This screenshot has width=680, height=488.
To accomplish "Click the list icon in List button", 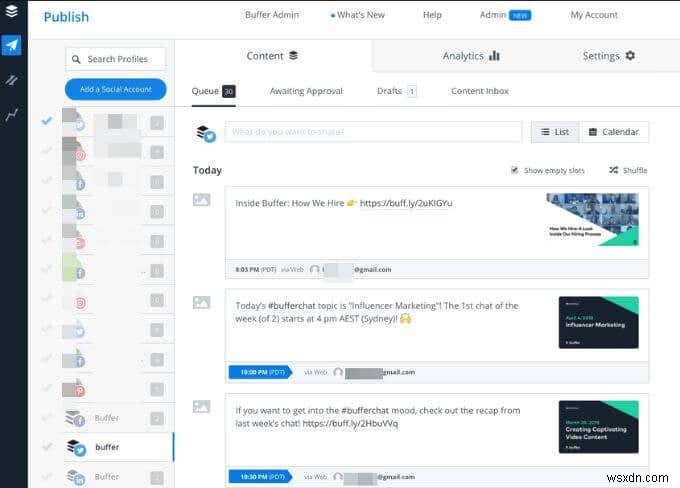I will point(545,132).
